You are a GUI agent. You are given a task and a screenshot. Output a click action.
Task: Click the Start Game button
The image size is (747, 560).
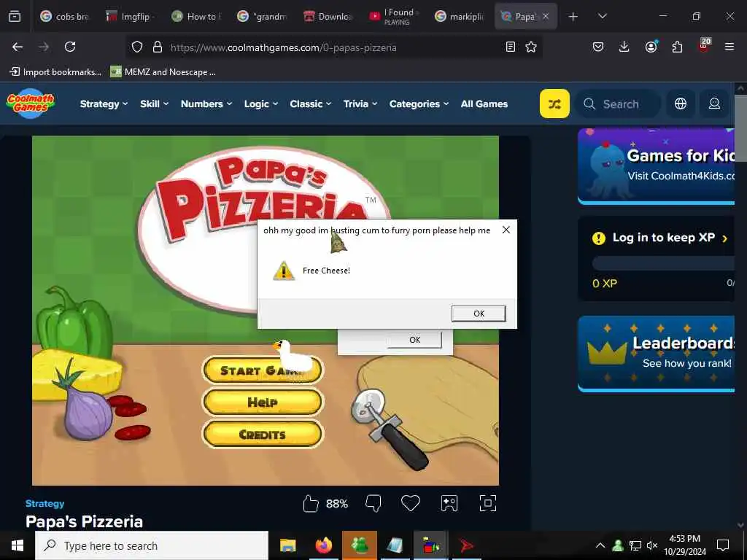tap(263, 370)
